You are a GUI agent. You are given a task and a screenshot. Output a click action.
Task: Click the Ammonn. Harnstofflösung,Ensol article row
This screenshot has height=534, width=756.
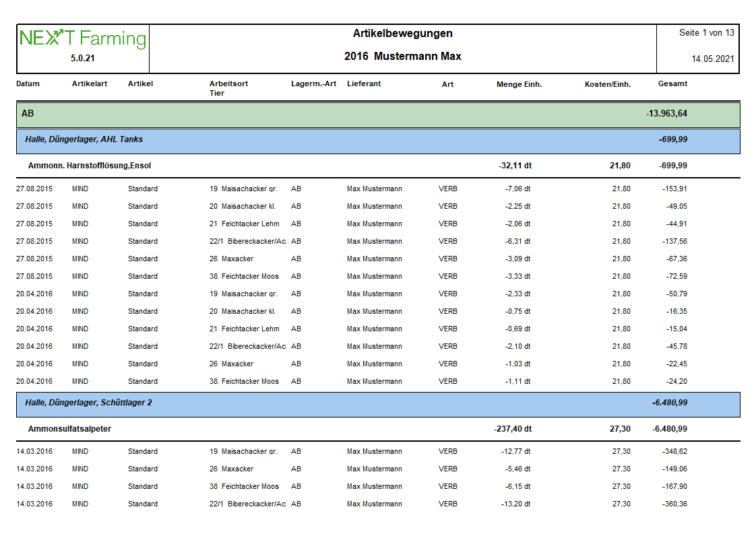pyautogui.click(x=94, y=166)
